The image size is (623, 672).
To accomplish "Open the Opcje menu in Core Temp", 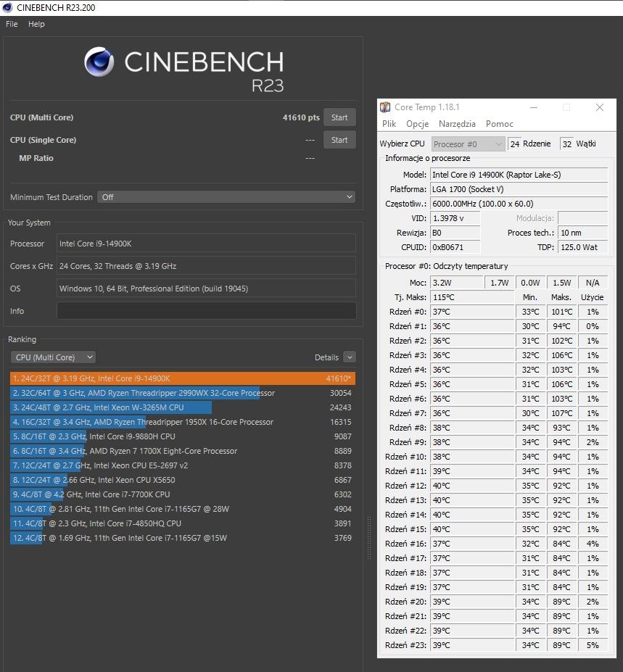I will [x=418, y=124].
